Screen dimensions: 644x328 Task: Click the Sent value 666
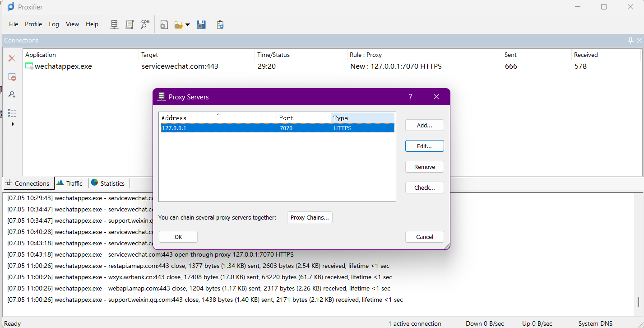511,66
